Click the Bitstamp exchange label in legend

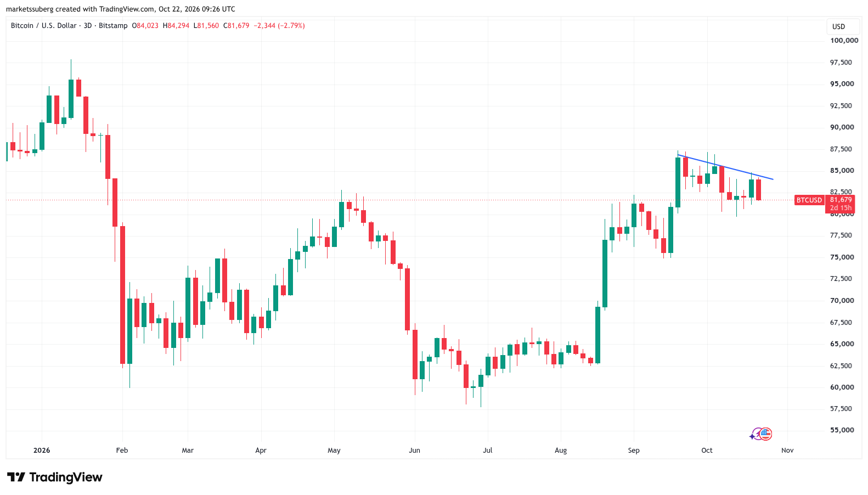click(x=113, y=26)
